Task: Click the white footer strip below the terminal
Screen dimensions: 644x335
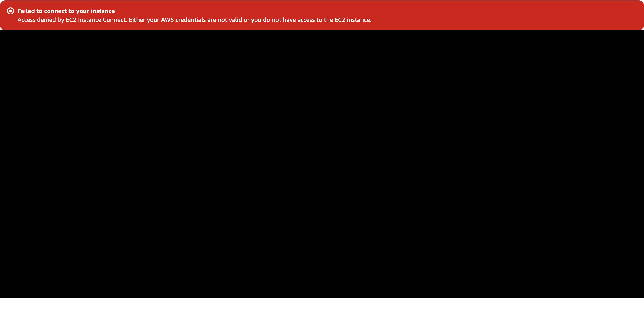Action: [x=322, y=315]
